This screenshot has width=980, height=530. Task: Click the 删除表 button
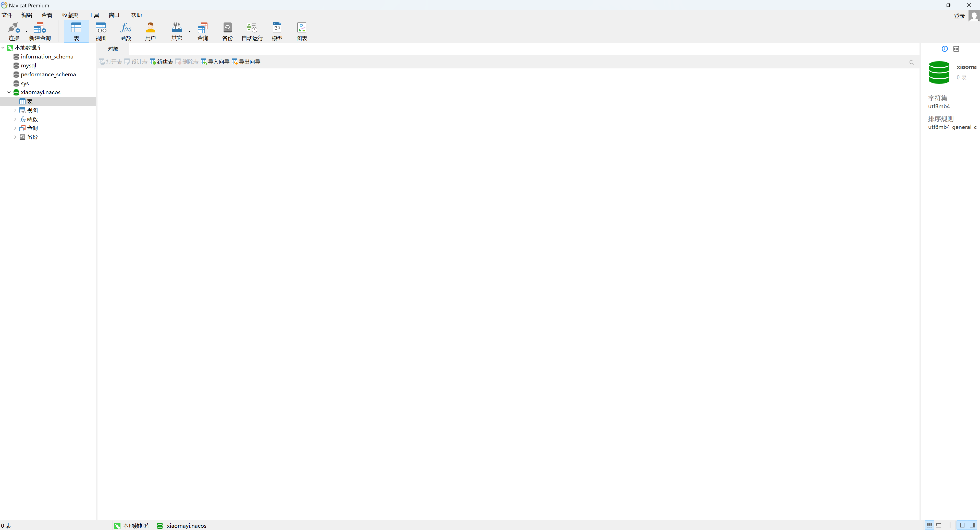click(187, 62)
